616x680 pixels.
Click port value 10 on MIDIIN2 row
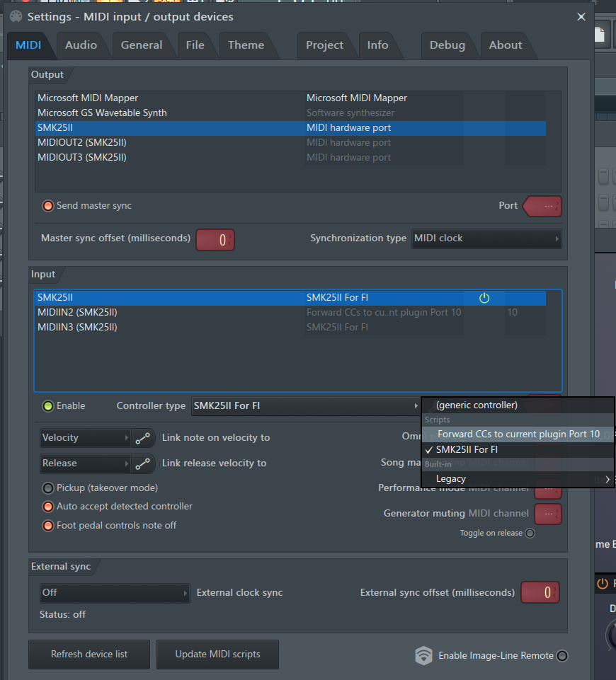(x=513, y=313)
